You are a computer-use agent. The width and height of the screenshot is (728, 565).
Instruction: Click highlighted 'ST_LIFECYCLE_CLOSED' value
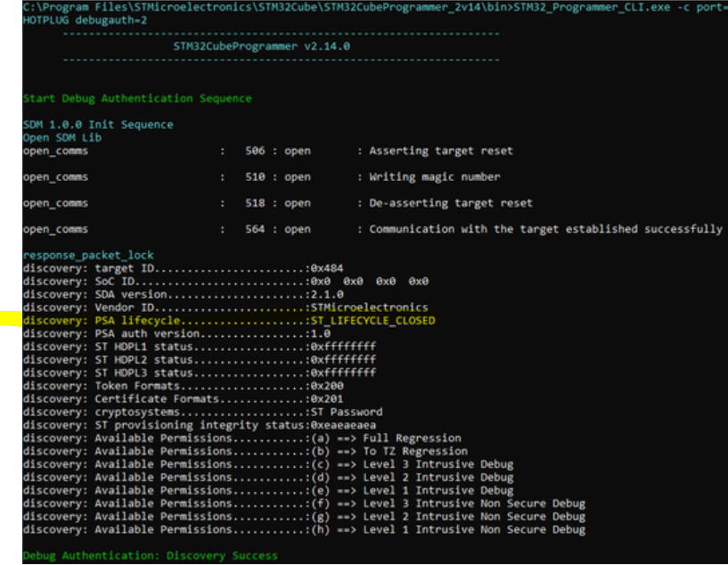[x=372, y=320]
